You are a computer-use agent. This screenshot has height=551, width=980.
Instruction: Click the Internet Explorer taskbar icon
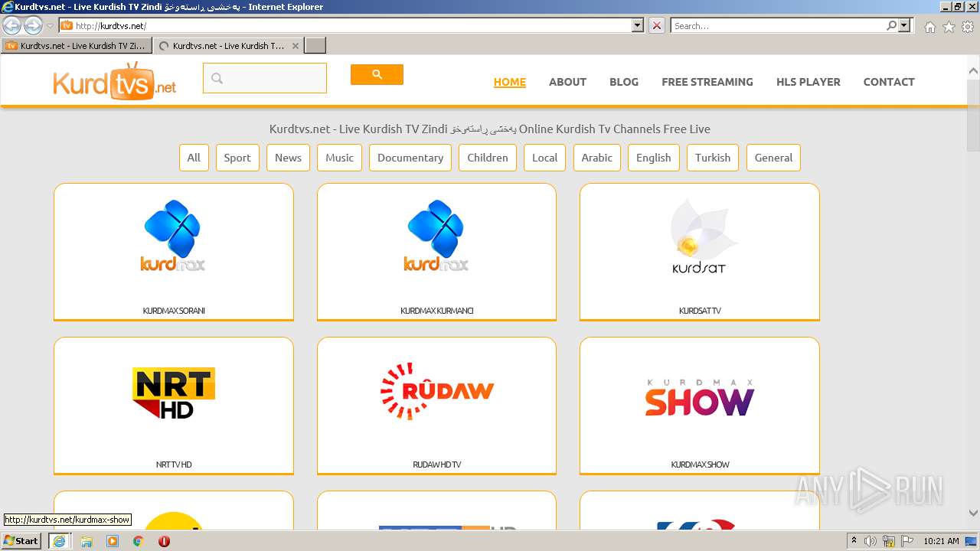(59, 540)
